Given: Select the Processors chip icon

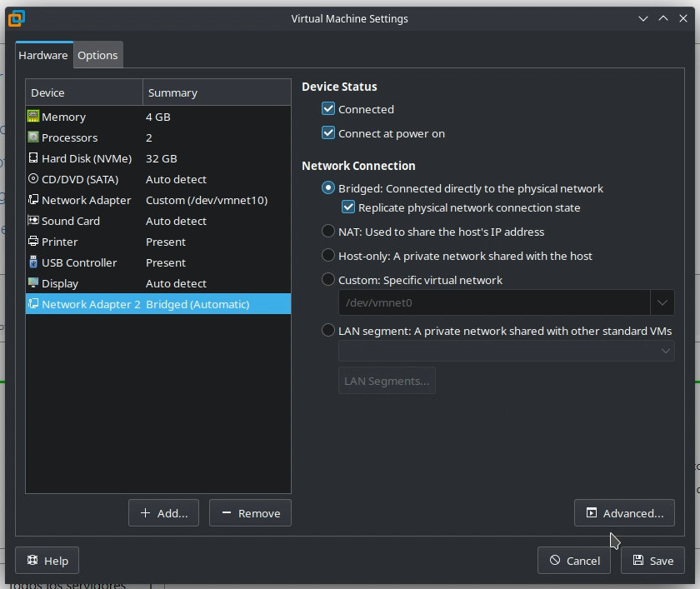Looking at the screenshot, I should click(x=33, y=137).
